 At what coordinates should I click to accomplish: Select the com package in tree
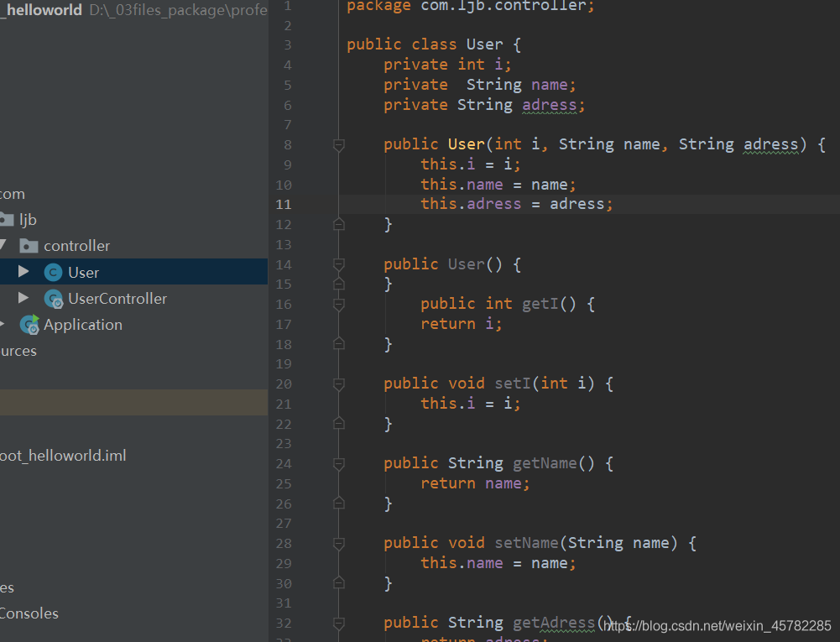tap(13, 194)
